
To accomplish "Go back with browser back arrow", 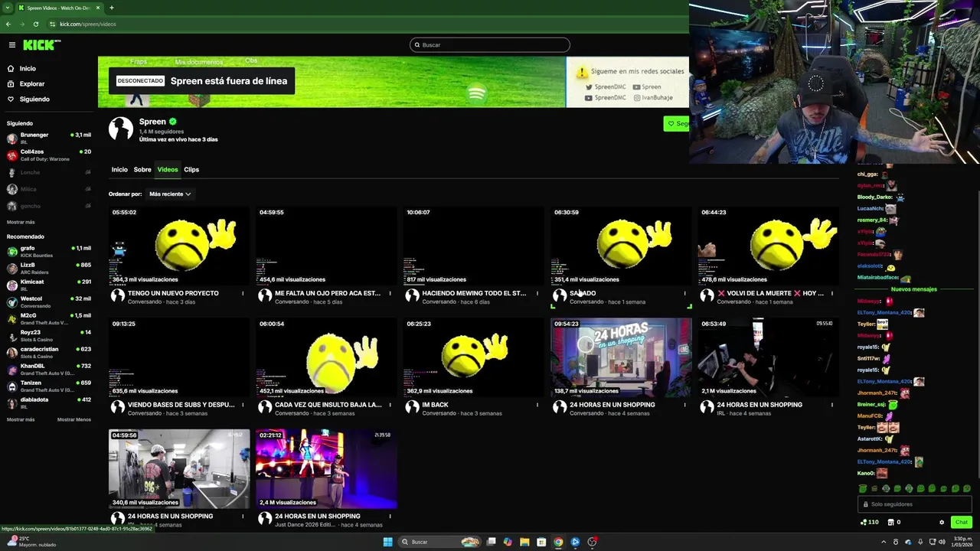I will [8, 24].
